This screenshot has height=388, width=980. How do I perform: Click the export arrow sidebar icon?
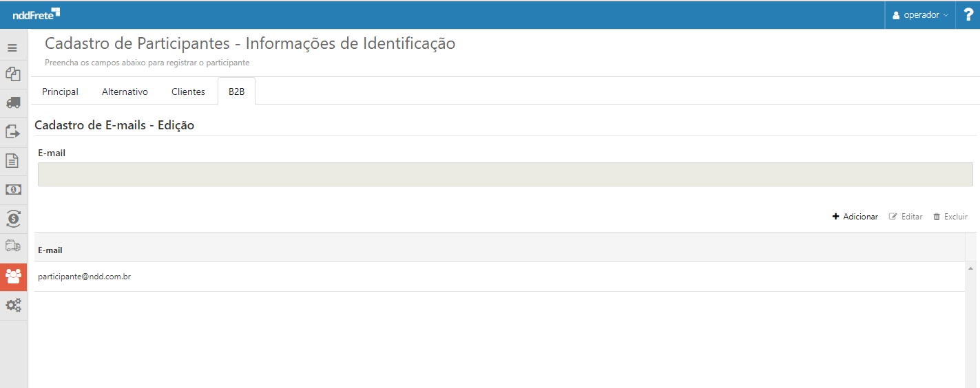[12, 131]
